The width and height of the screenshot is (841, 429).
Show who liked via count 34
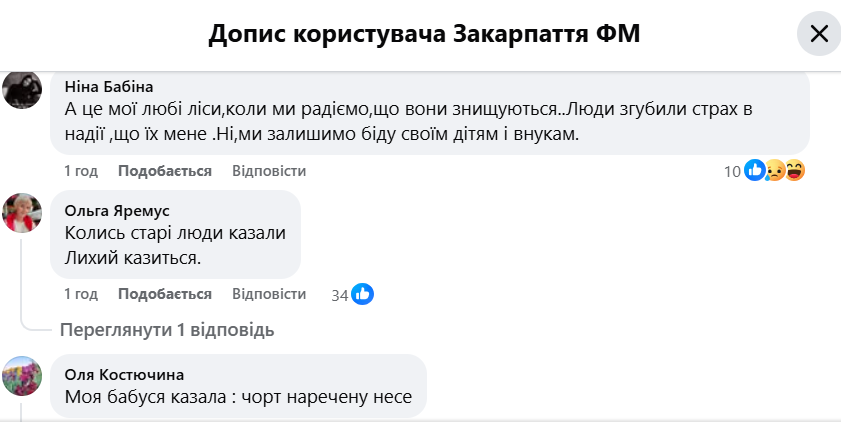[340, 295]
